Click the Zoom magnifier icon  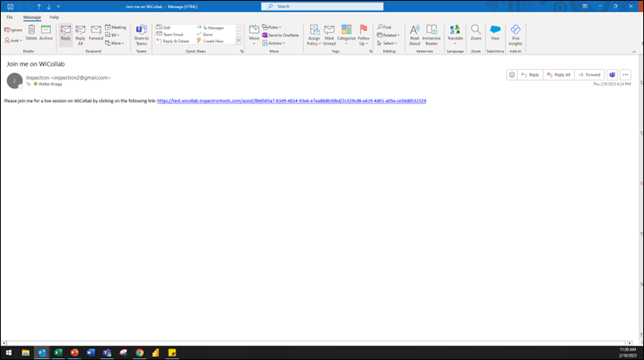(475, 32)
